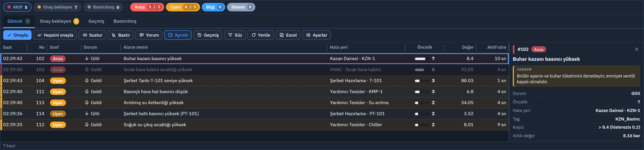Image resolution: width=644 pixels, height=150 pixels.
Task: Export alarms with Excel button
Action: pyautogui.click(x=288, y=35)
